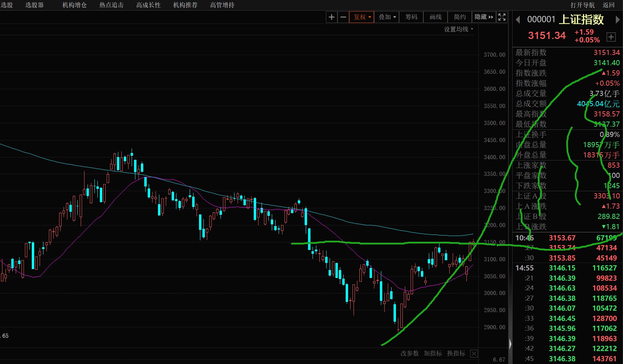623x364 pixels.
Task: Go to previous stock using left arrow
Action: (518, 20)
